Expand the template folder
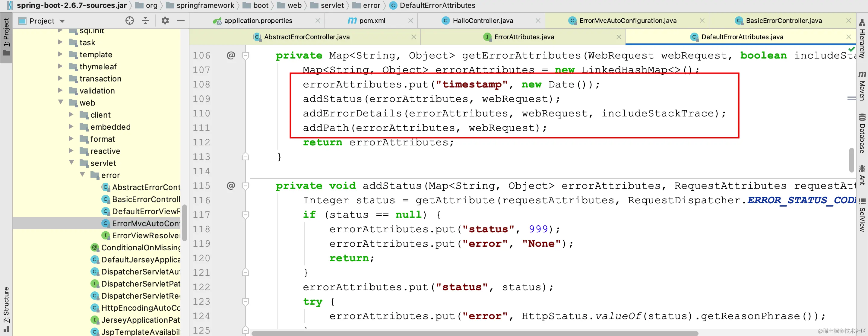Screen dimensions: 868x336 pyautogui.click(x=60, y=54)
